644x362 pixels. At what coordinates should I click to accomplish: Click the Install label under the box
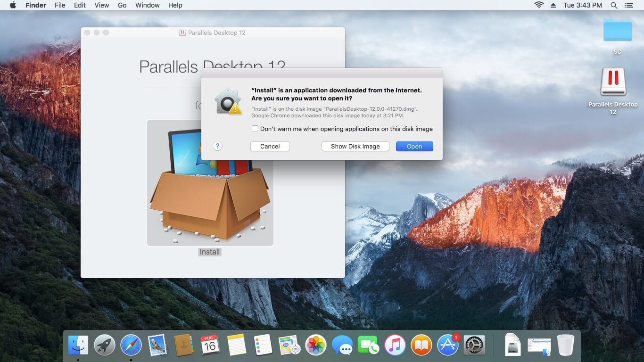click(x=210, y=252)
